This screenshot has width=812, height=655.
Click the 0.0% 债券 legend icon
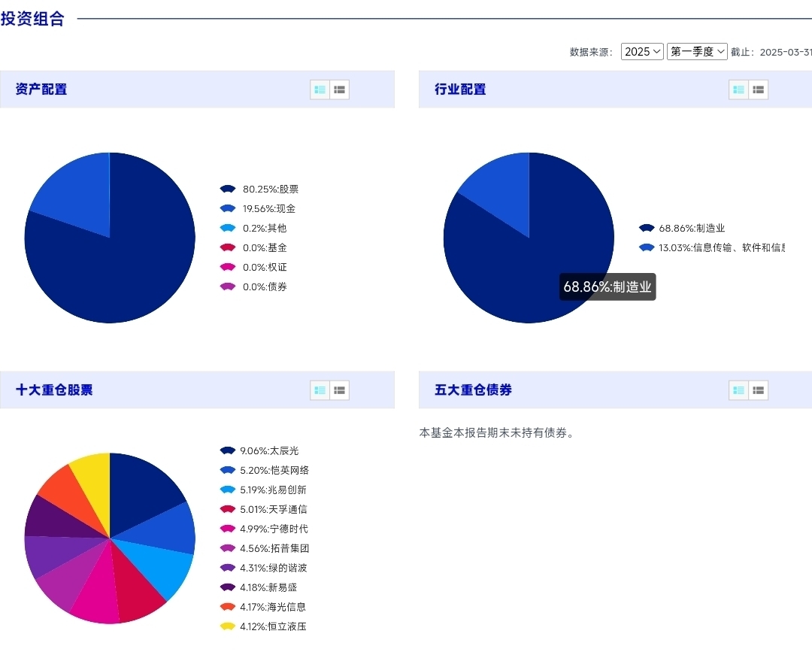tap(228, 287)
